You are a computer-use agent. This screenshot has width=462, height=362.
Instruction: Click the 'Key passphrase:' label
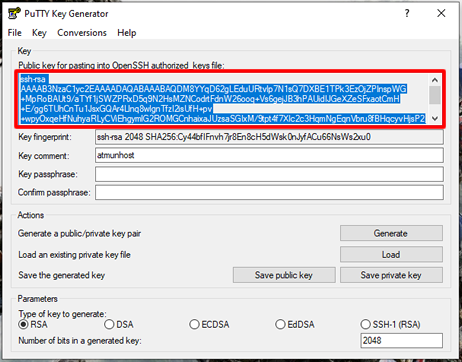pos(48,174)
